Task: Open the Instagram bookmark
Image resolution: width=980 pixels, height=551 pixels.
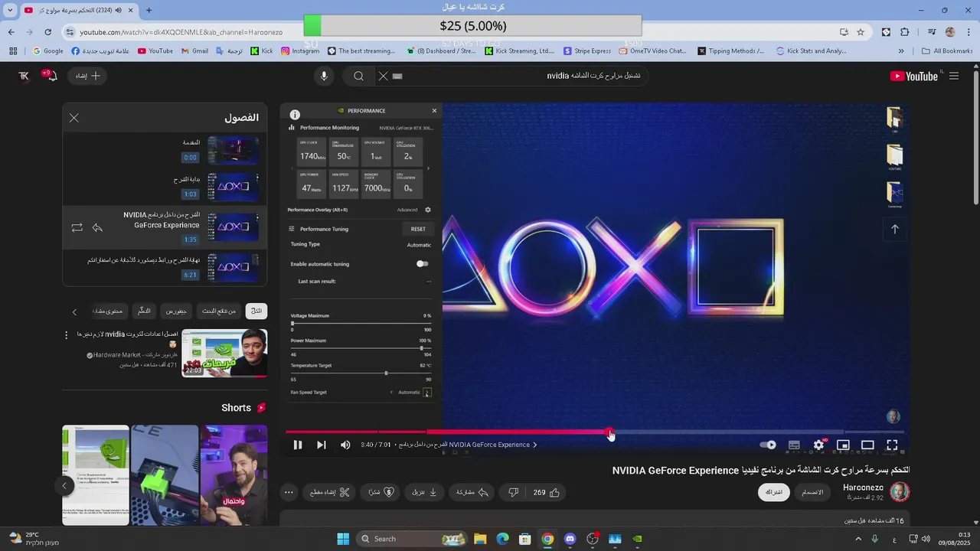Action: click(x=300, y=51)
